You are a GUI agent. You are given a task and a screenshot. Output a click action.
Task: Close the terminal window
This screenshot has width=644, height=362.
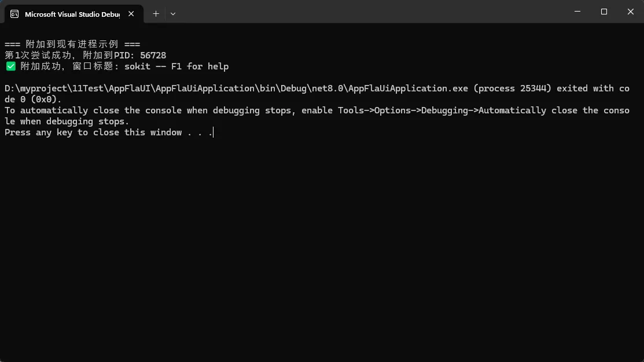630,12
